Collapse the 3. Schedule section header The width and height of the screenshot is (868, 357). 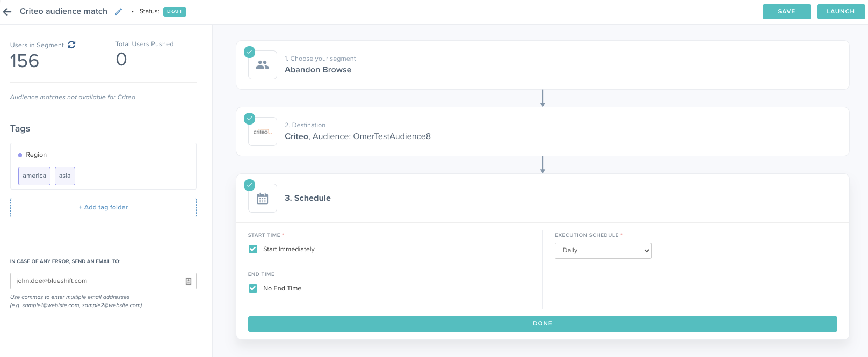point(542,198)
